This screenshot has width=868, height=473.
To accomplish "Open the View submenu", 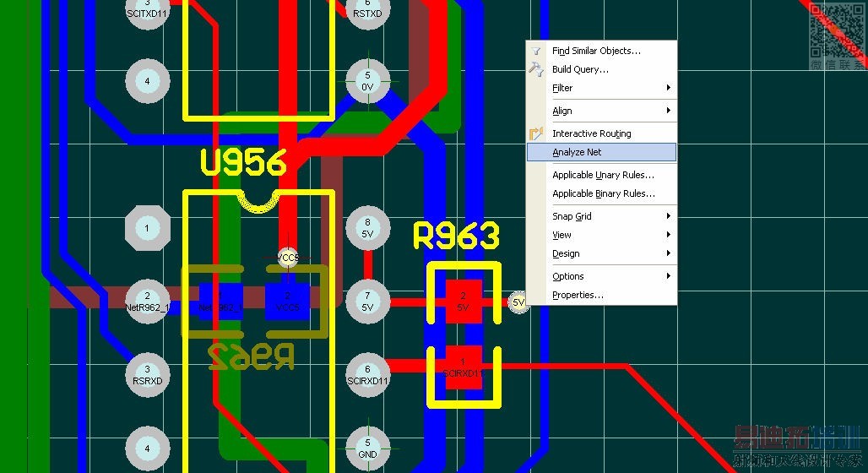I will [x=601, y=235].
